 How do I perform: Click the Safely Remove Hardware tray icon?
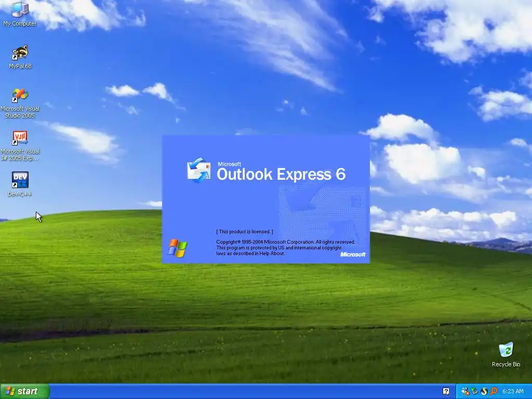[475, 391]
